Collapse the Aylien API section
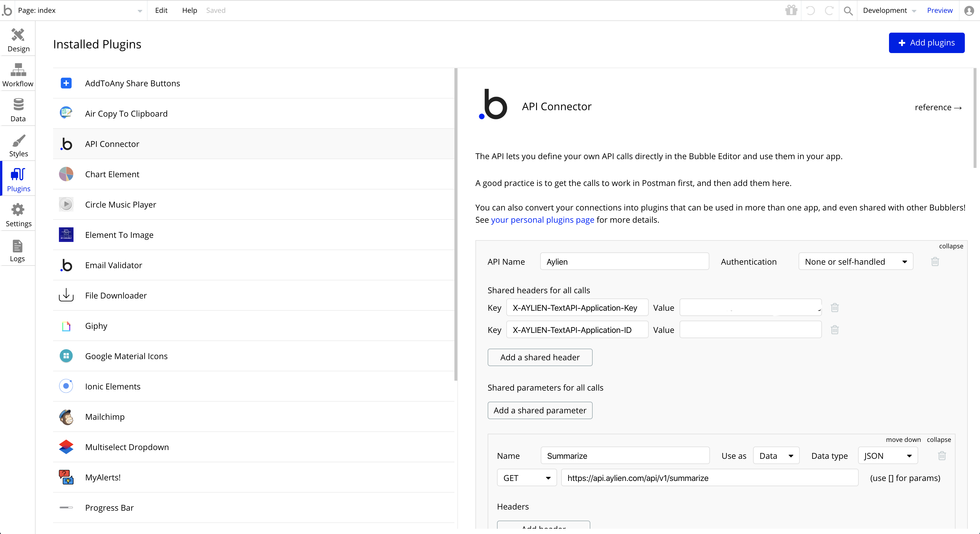 click(x=951, y=246)
